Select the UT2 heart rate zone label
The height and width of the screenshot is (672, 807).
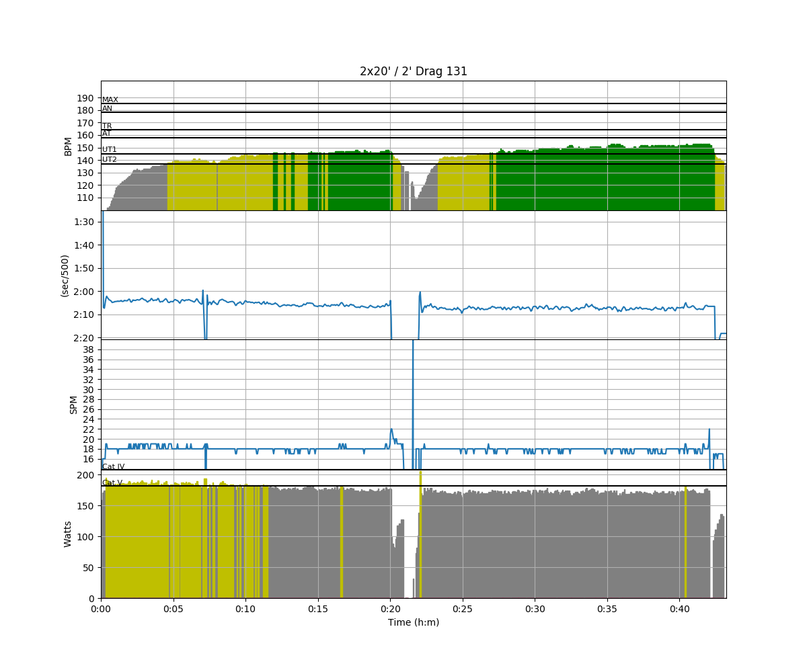(x=110, y=160)
